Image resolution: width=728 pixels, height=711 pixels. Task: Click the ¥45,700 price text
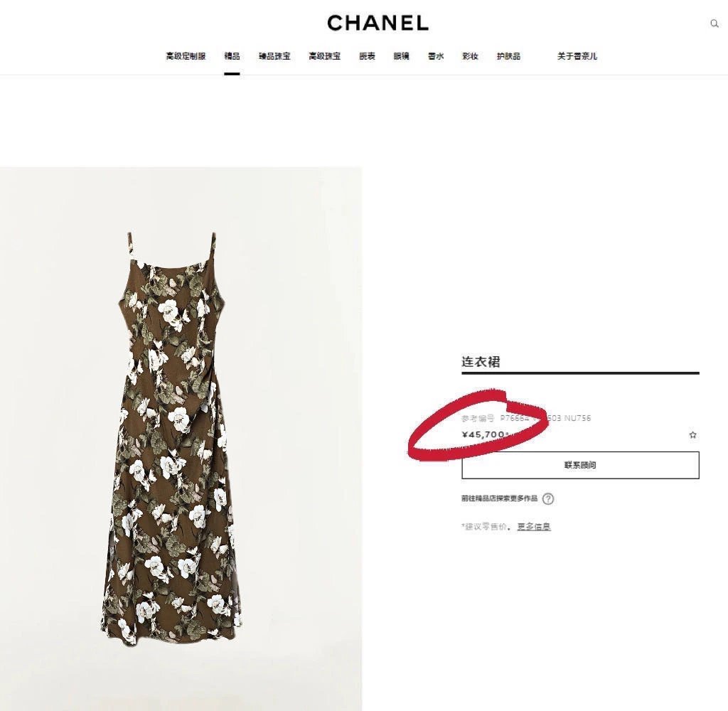point(484,434)
